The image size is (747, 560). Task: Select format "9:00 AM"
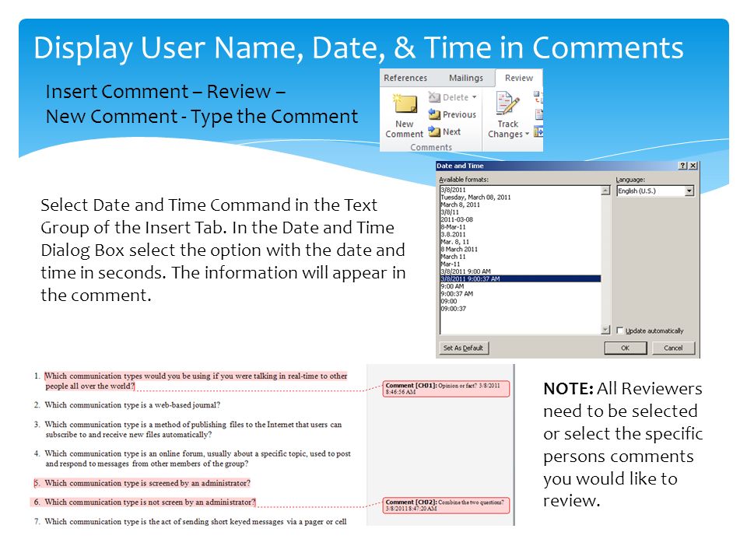click(x=521, y=286)
